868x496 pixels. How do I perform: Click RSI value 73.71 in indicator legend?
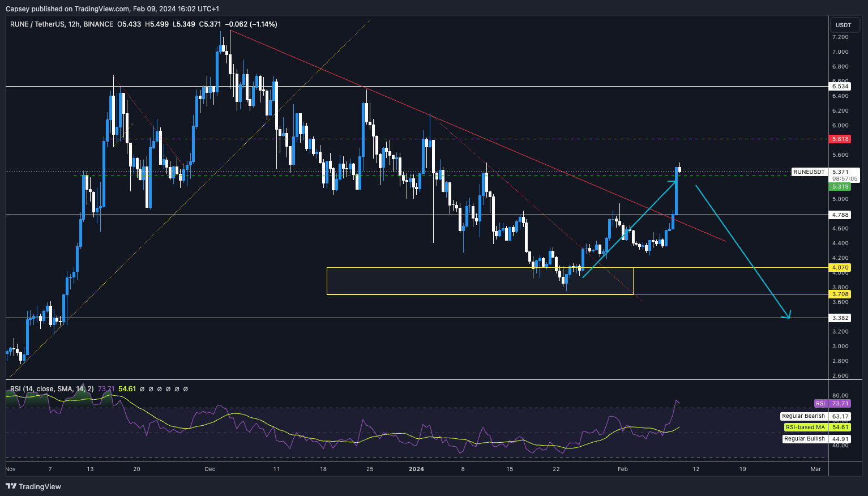106,389
